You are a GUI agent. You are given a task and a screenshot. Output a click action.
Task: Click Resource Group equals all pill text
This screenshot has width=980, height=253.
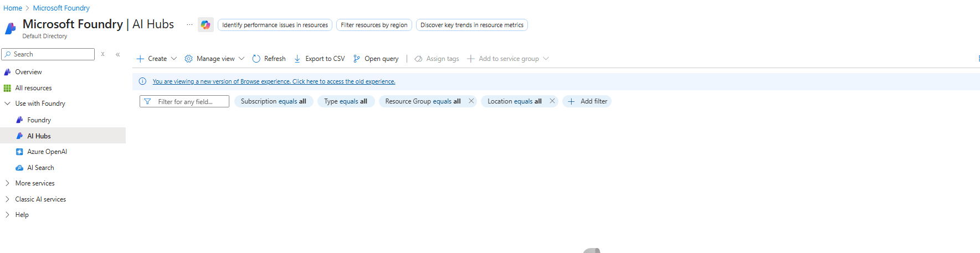(x=423, y=101)
